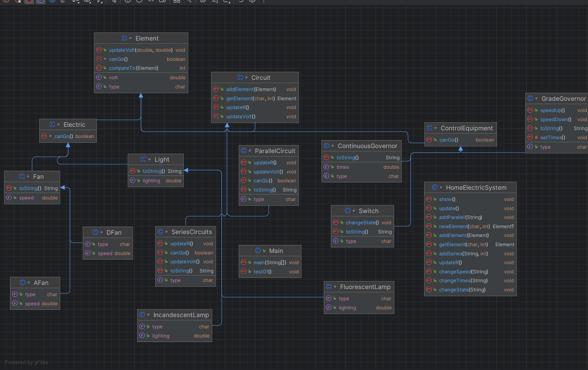This screenshot has height=370, width=588.
Task: Select the Circuit class node title
Action: click(261, 78)
